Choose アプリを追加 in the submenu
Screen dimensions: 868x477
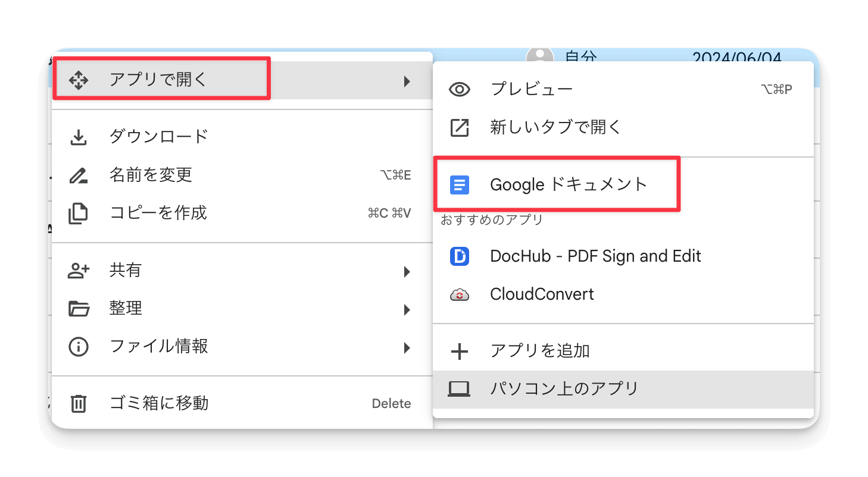(x=623, y=352)
